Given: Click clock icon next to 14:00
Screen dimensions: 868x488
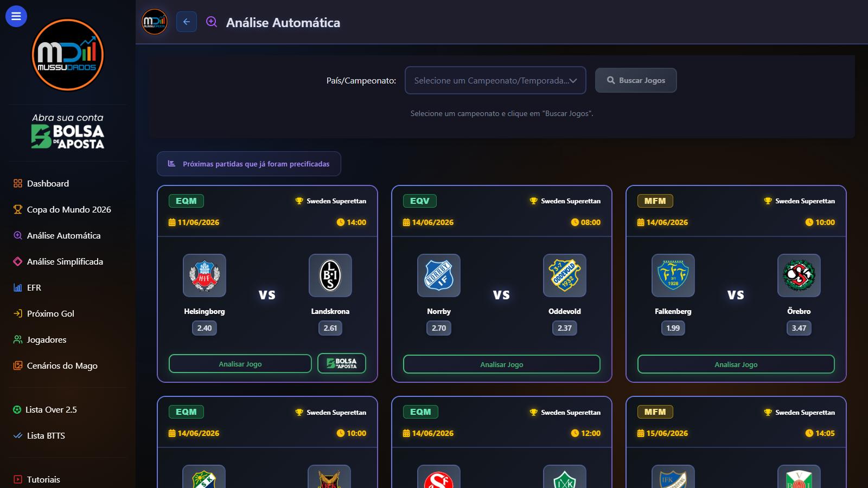Looking at the screenshot, I should tap(341, 222).
